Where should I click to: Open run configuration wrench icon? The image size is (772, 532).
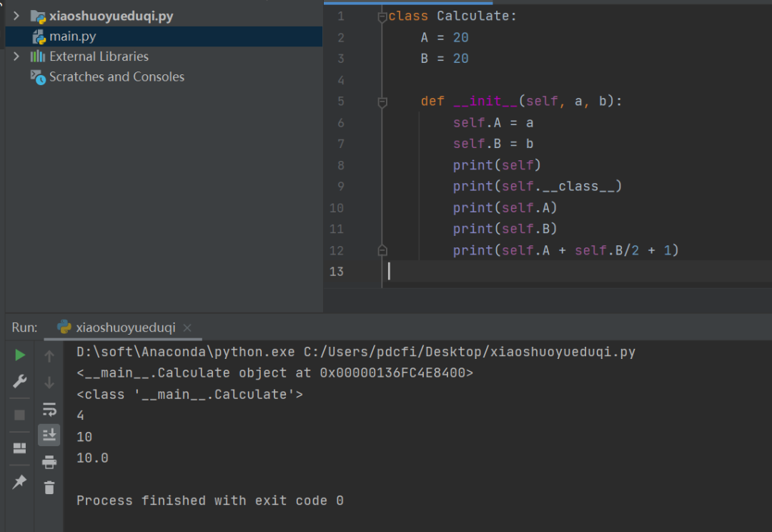[x=20, y=381]
